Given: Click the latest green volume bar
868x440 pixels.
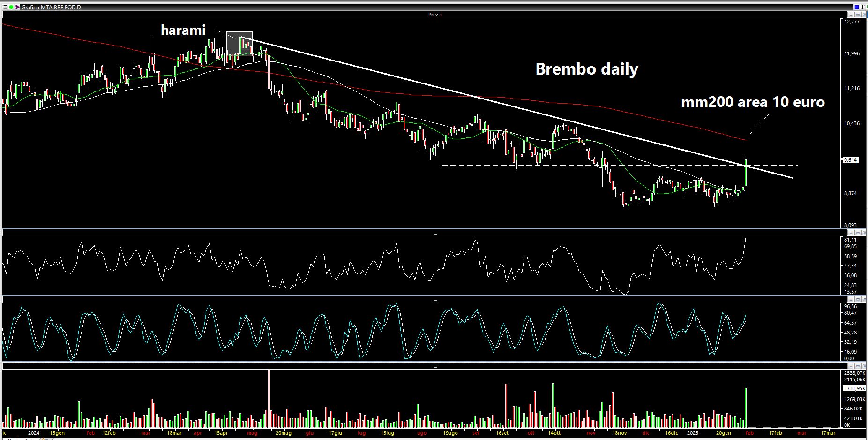Looking at the screenshot, I should pyautogui.click(x=745, y=408).
